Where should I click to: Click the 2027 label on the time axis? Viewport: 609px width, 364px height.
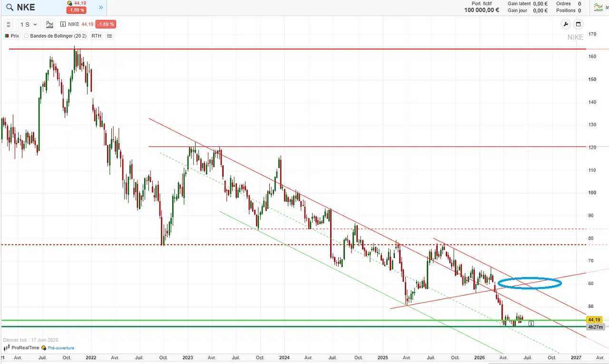(576, 357)
